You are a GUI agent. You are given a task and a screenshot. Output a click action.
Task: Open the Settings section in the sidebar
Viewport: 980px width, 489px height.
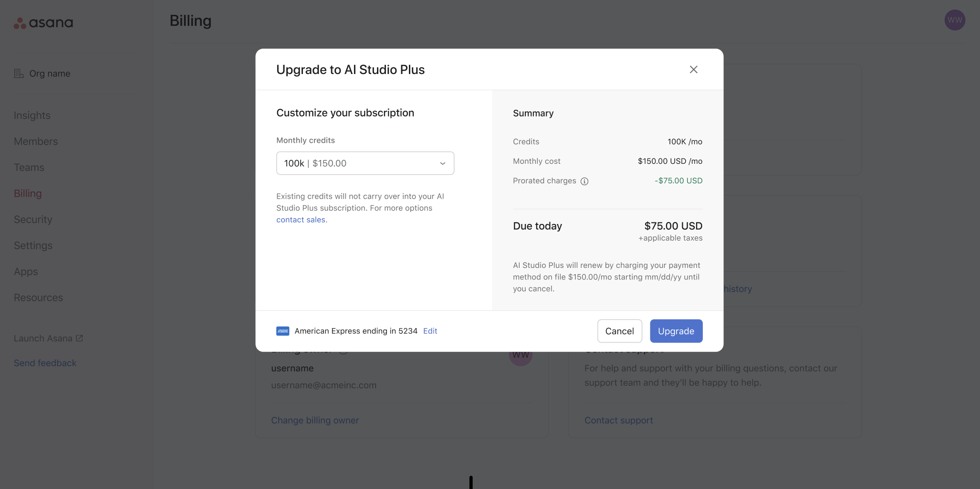pyautogui.click(x=33, y=245)
